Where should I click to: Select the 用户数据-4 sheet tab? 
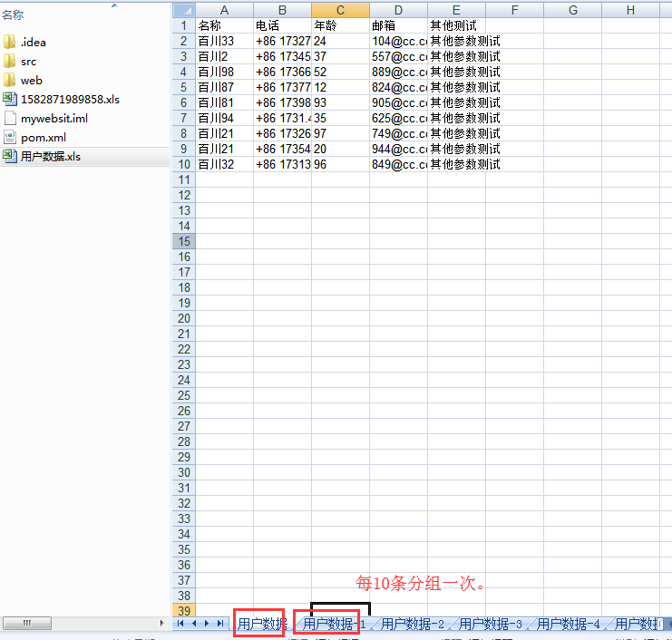point(568,624)
